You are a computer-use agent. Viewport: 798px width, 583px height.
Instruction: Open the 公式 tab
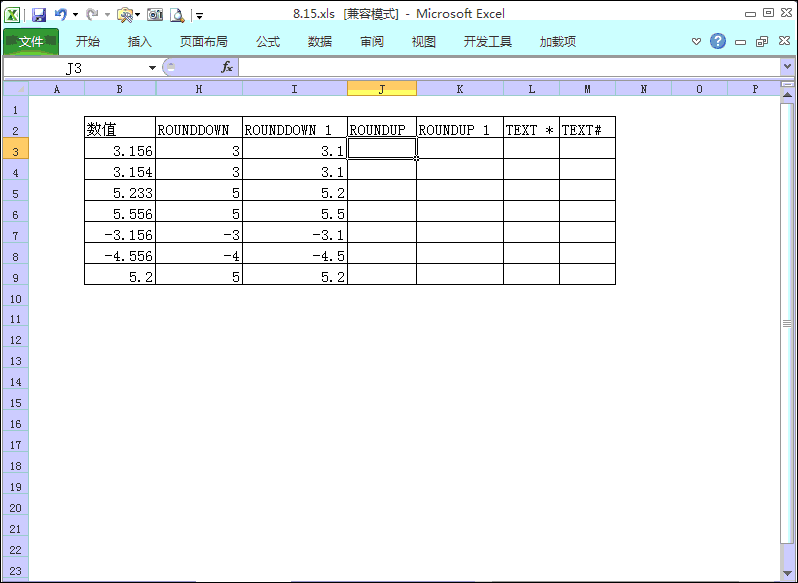(268, 41)
